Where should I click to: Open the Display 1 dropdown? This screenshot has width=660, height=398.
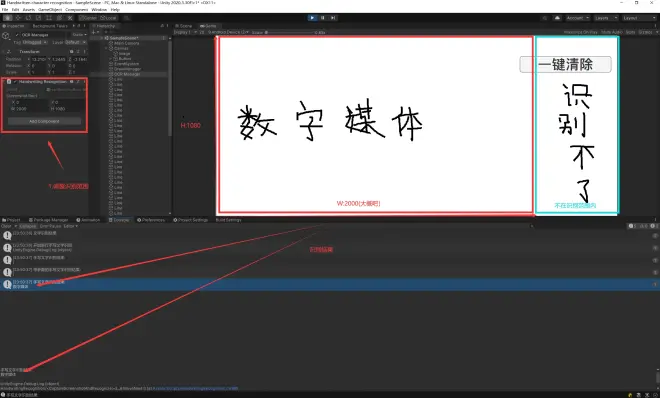186,32
